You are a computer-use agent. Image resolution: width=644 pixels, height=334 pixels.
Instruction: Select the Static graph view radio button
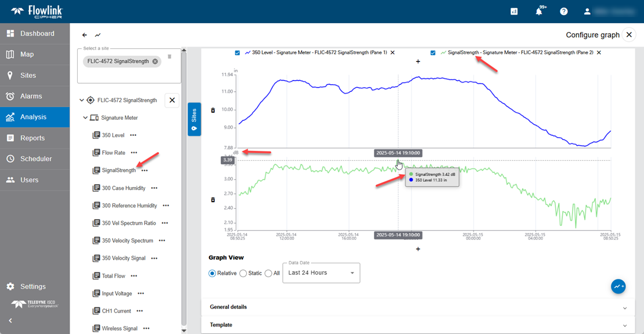click(243, 273)
